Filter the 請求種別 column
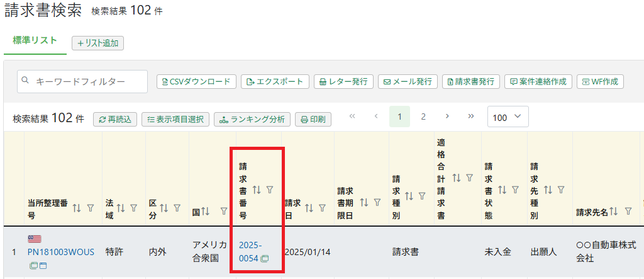This screenshot has height=279, width=644. [422, 196]
